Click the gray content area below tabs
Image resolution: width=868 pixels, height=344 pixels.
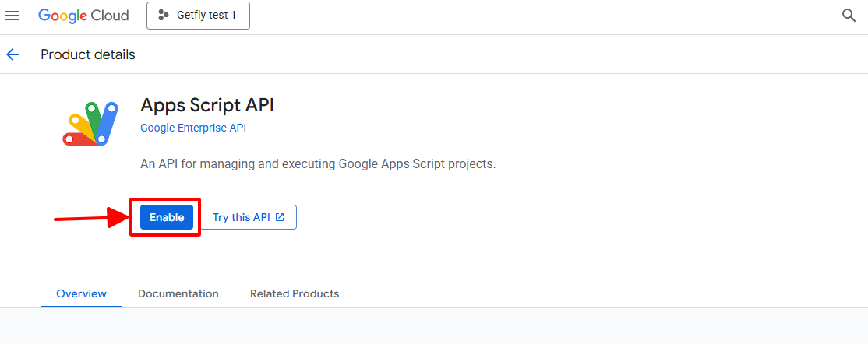tap(434, 326)
